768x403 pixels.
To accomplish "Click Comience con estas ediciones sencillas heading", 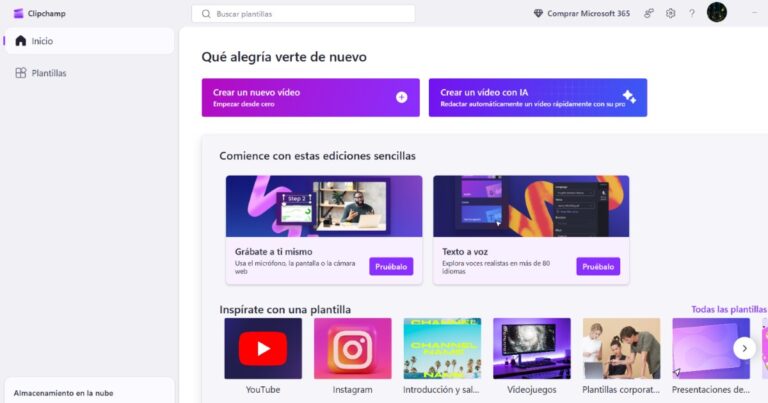I will pyautogui.click(x=317, y=156).
